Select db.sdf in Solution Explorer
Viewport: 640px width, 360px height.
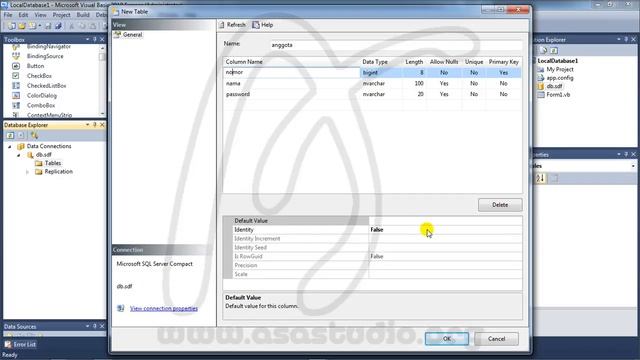click(x=554, y=86)
